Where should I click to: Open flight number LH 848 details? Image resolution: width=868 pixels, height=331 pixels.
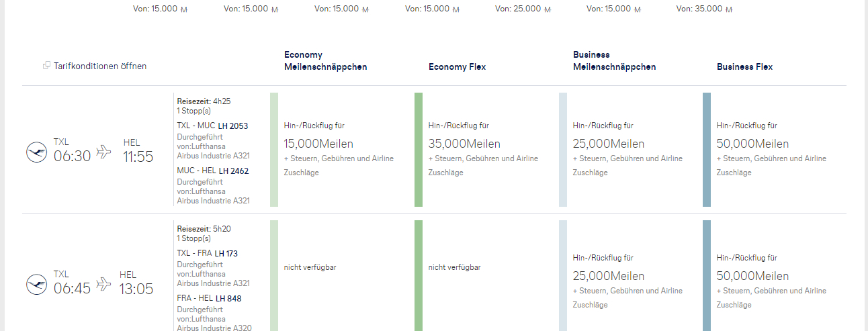227,298
